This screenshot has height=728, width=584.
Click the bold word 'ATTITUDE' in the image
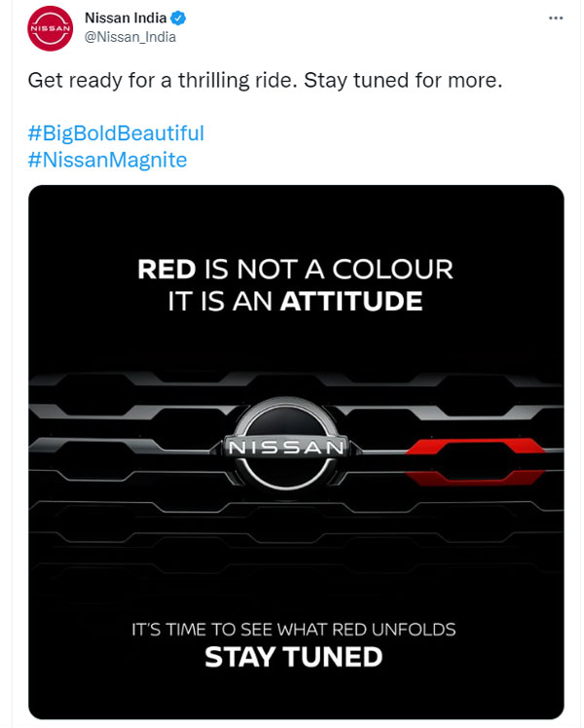tap(351, 301)
